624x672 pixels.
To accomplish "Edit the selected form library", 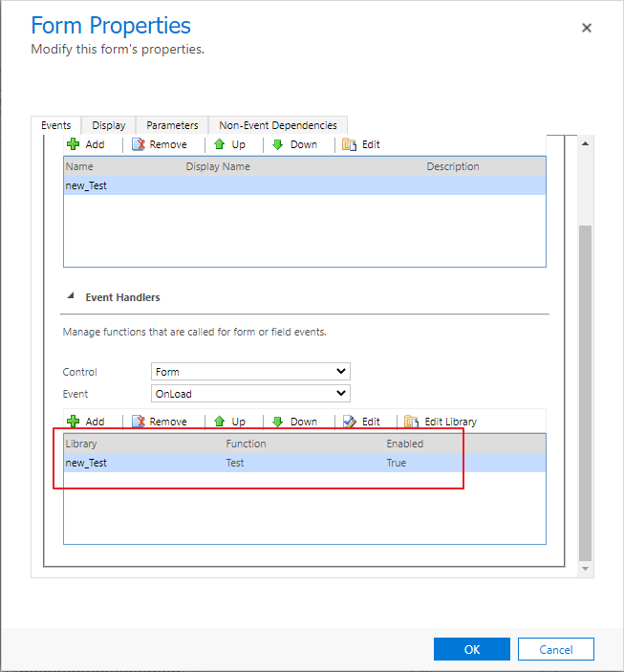I will [361, 144].
